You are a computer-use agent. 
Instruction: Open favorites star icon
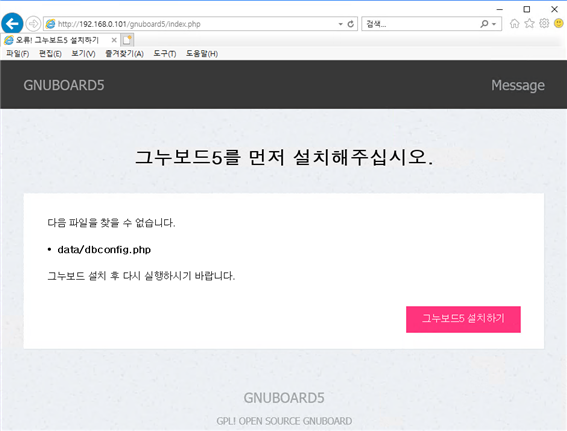click(529, 24)
